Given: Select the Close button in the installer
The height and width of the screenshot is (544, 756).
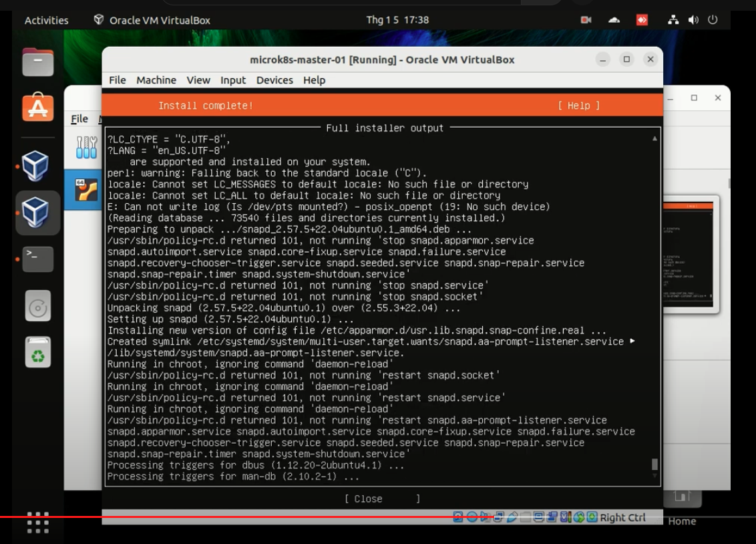Looking at the screenshot, I should click(x=365, y=499).
